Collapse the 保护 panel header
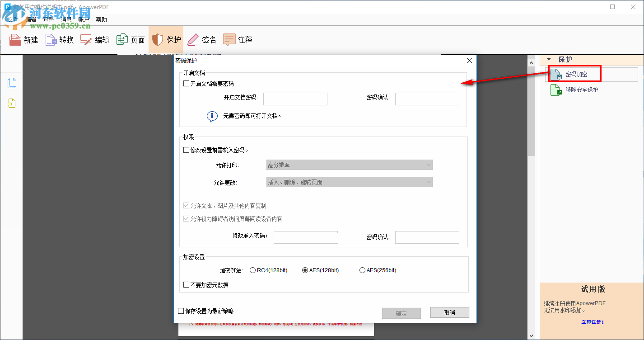The image size is (644, 340). (x=549, y=59)
